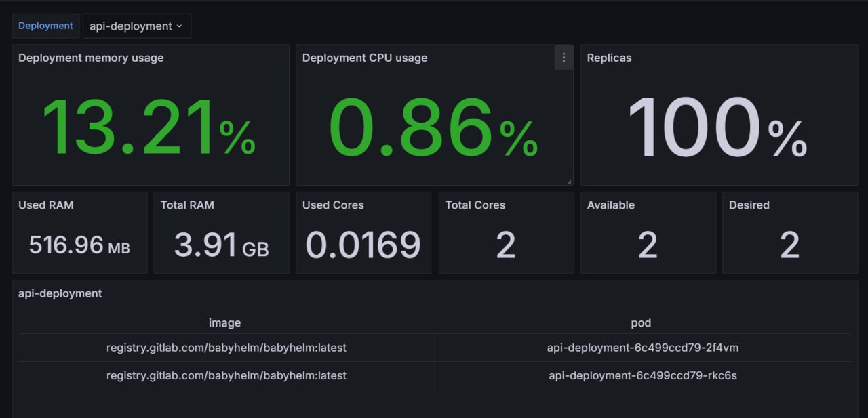Open the Deployment dashboard link
868x418 pixels.
click(x=45, y=26)
